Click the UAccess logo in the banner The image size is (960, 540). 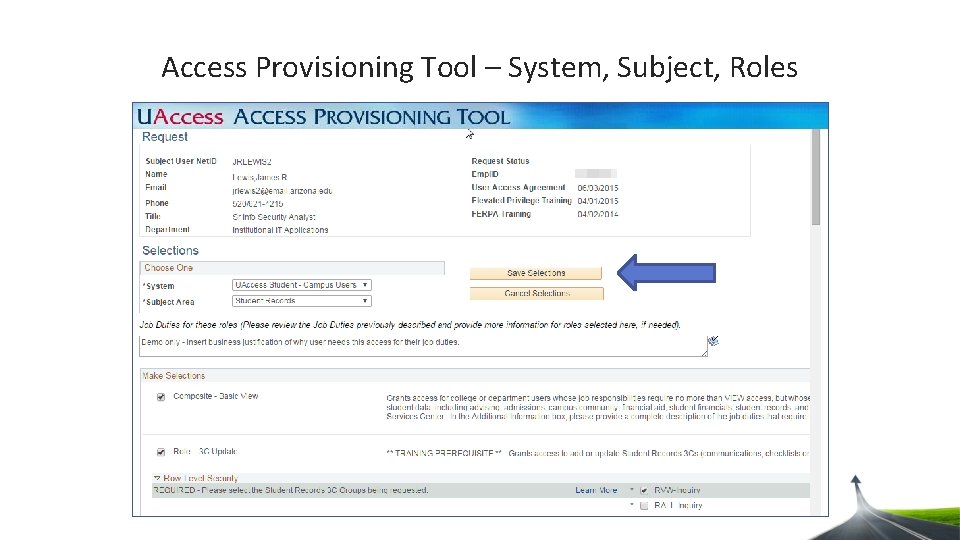coord(180,116)
